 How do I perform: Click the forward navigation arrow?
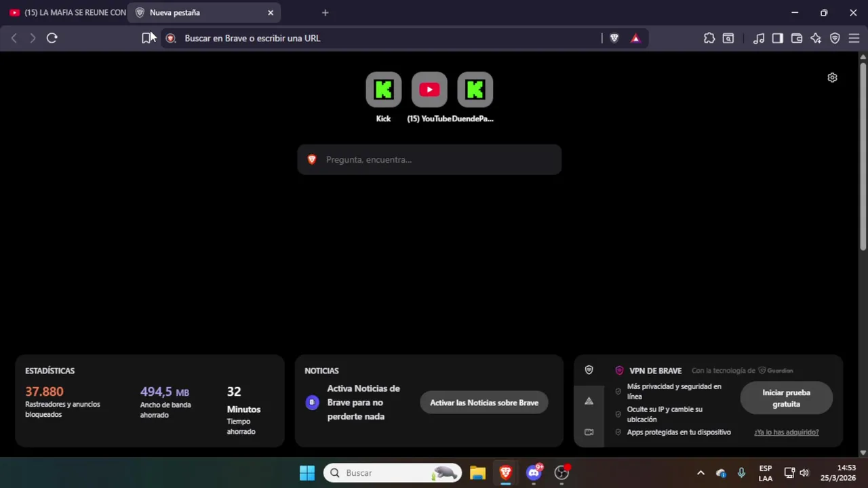click(33, 38)
